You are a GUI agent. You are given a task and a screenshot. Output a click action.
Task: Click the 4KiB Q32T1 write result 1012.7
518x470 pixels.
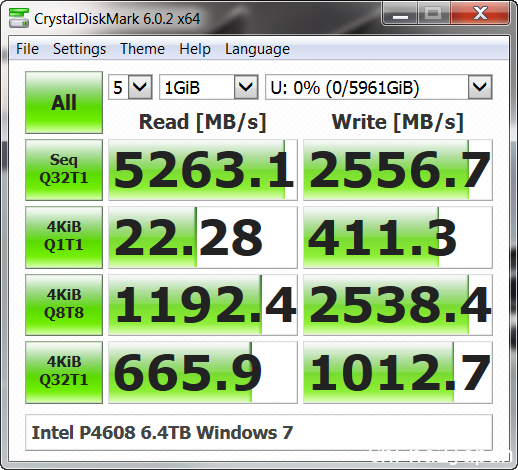coord(398,372)
